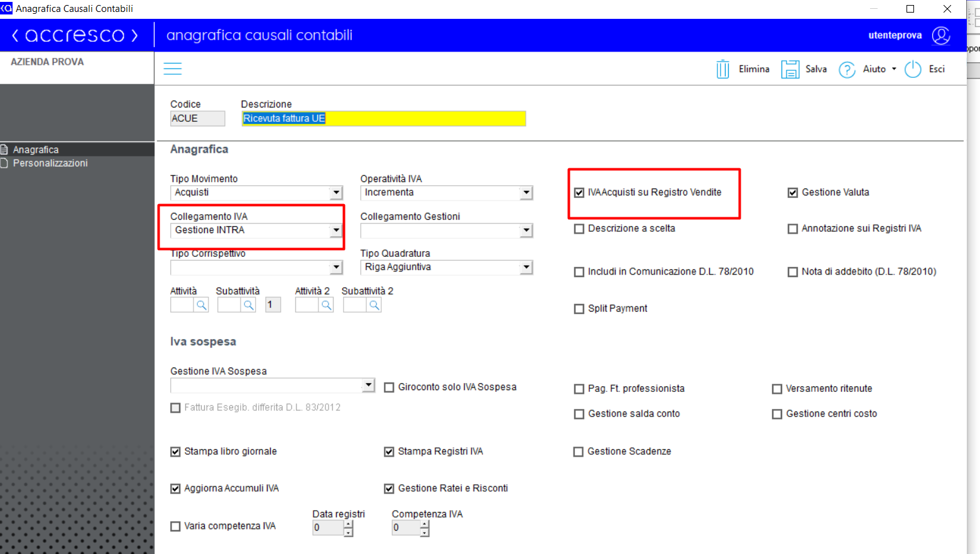Click the Elimina trash icon
This screenshot has height=554, width=980.
coord(723,69)
